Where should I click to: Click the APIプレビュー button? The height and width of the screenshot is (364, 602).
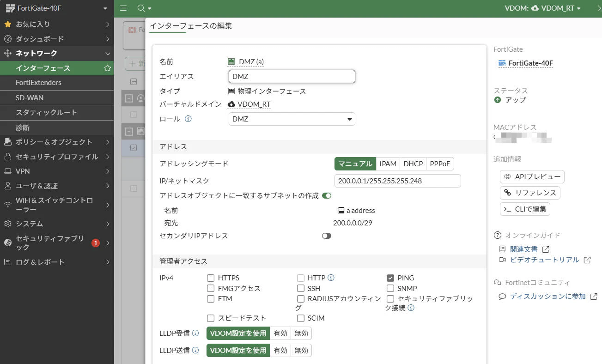point(532,176)
